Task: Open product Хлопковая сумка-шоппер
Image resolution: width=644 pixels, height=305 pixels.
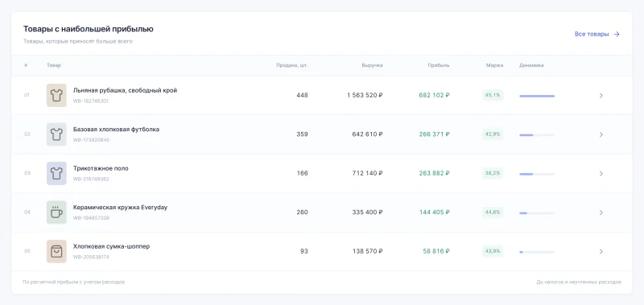Action: click(x=111, y=246)
